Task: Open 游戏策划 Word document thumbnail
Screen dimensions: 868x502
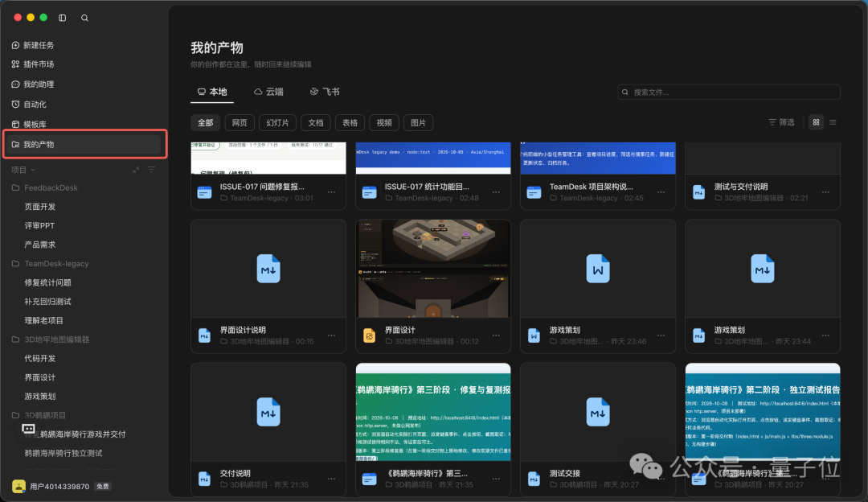Action: 598,269
